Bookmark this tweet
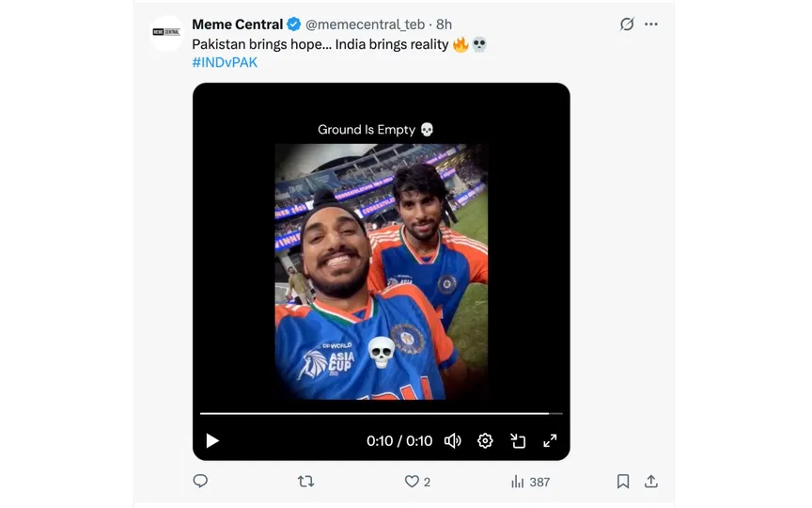 (x=622, y=481)
